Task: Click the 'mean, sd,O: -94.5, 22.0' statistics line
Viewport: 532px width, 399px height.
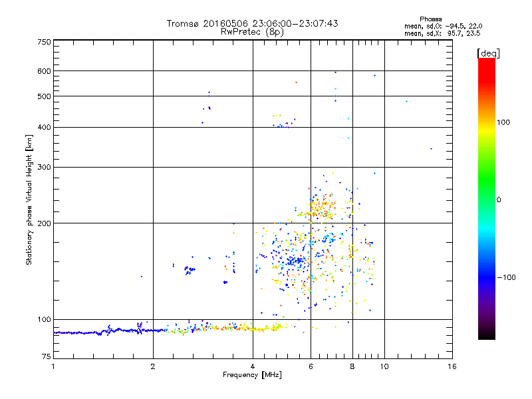Action: [443, 26]
